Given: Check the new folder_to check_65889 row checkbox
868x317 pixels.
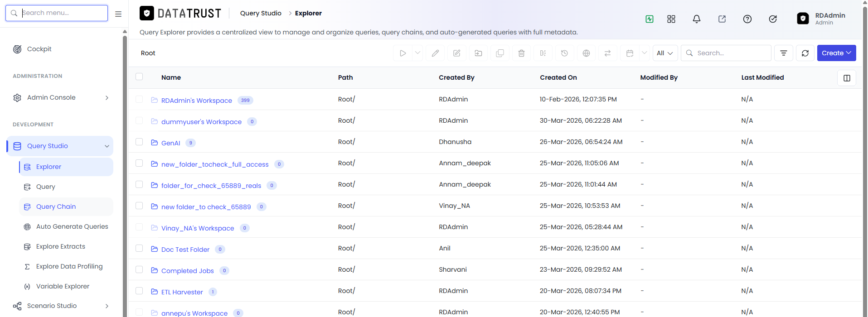Looking at the screenshot, I should point(139,206).
